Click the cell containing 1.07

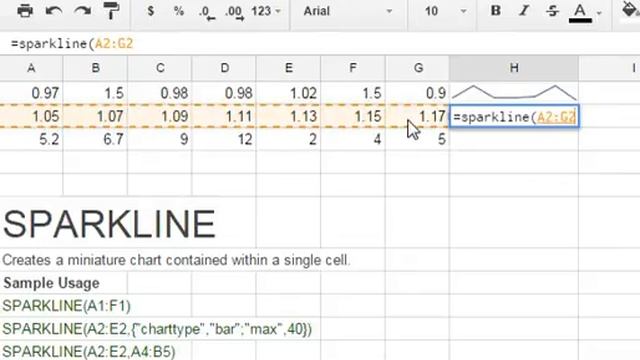click(x=96, y=116)
